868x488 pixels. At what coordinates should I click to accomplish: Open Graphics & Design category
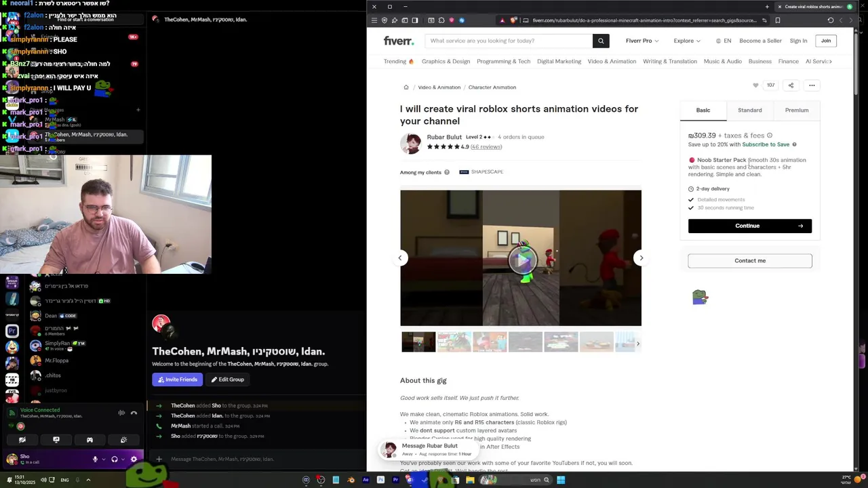446,62
